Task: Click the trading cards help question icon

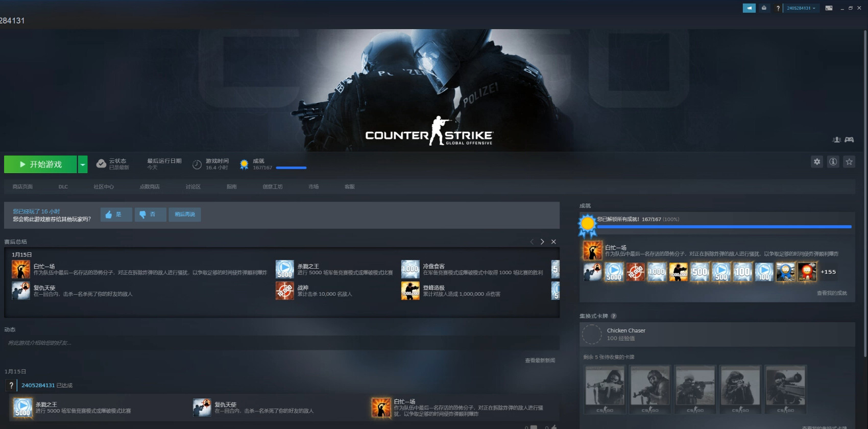Action: [614, 316]
